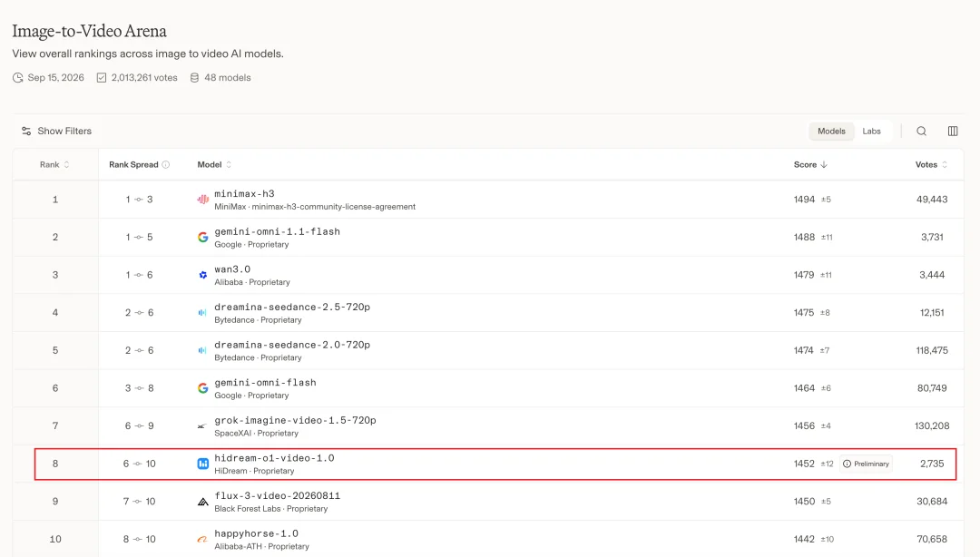Image resolution: width=980 pixels, height=557 pixels.
Task: Open the happyhorse-1.0 model link
Action: coord(256,533)
